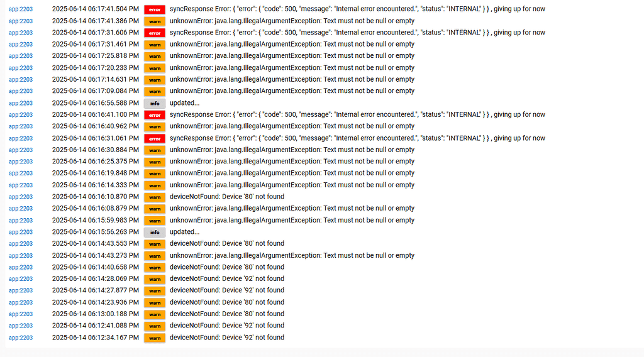Viewport: 644px width, 357px height.
Task: Click app:2203 link at 06:16:25.375
Action: coord(20,162)
